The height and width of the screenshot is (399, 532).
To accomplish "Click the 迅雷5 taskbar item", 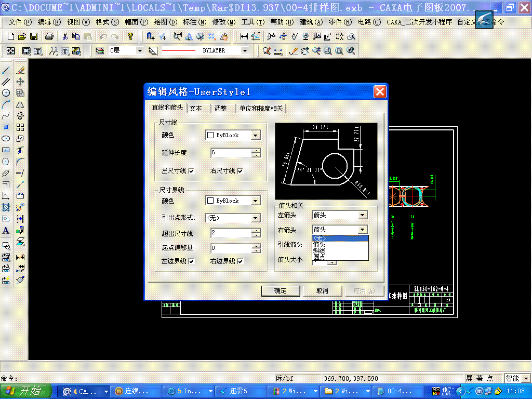I will pyautogui.click(x=241, y=391).
